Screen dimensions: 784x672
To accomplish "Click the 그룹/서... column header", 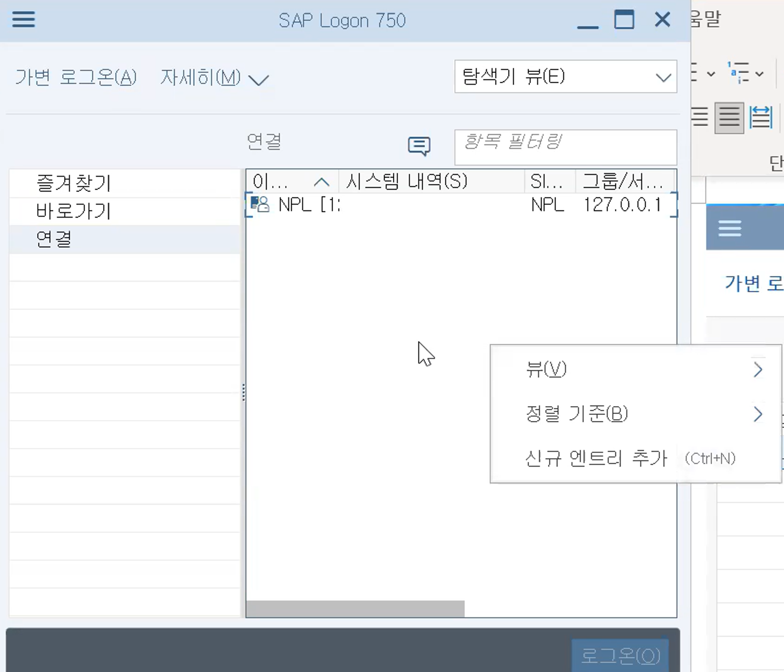I will click(625, 181).
